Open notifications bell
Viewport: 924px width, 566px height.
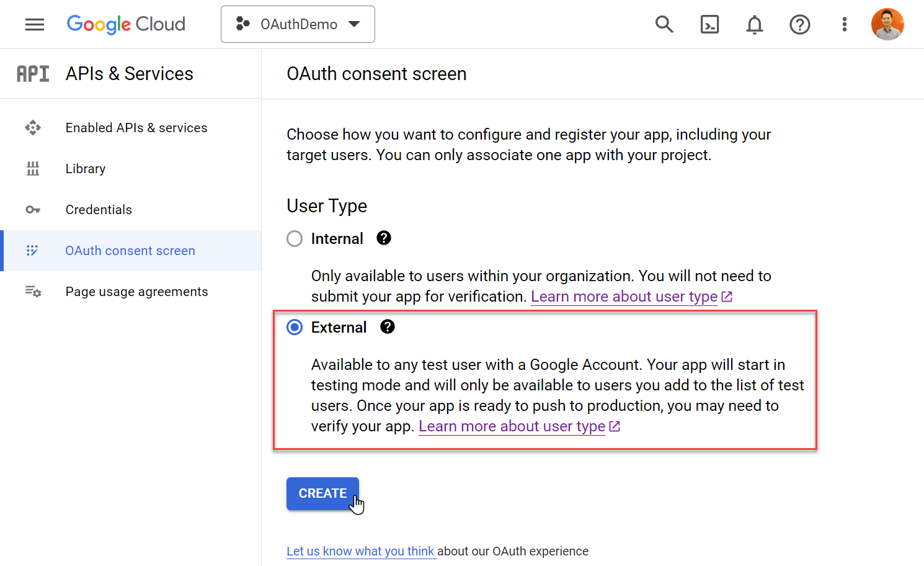(x=755, y=25)
